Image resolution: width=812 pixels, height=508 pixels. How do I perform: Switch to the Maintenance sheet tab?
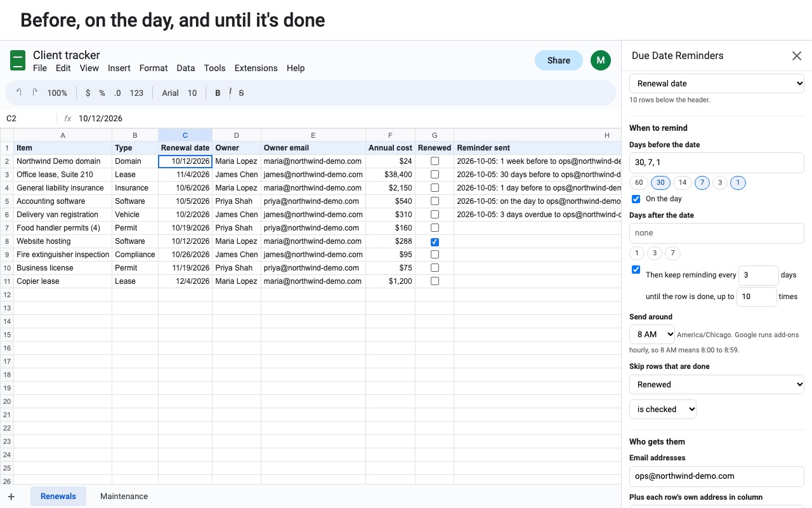click(124, 497)
